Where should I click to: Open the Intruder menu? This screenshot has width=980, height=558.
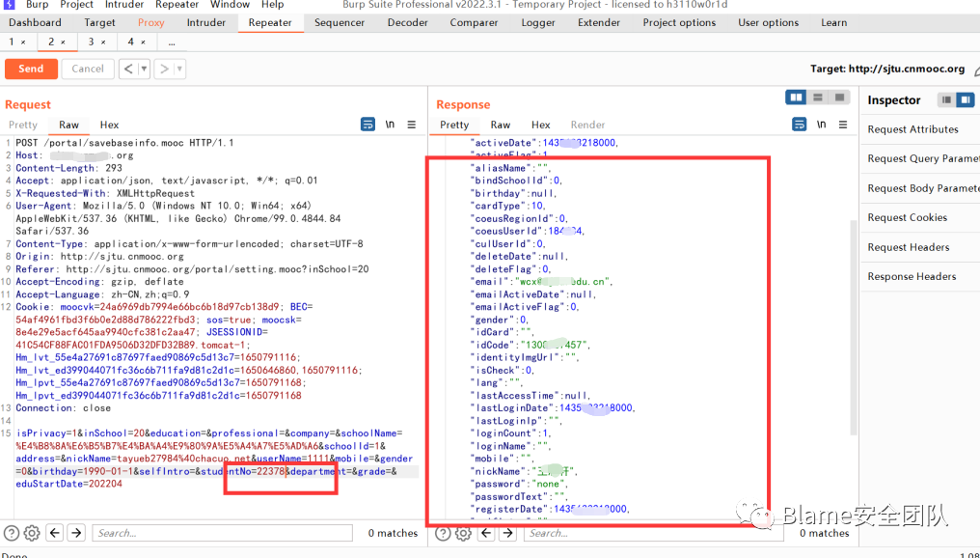pyautogui.click(x=123, y=5)
